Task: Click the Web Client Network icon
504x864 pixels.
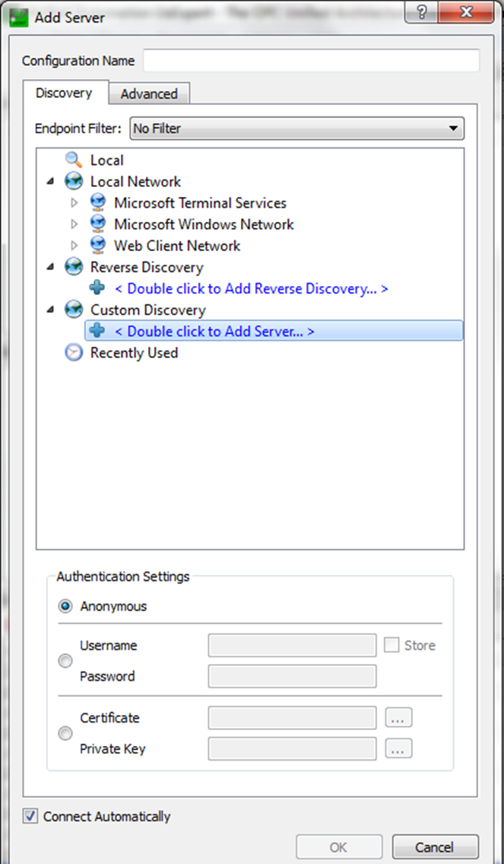Action: (x=97, y=246)
